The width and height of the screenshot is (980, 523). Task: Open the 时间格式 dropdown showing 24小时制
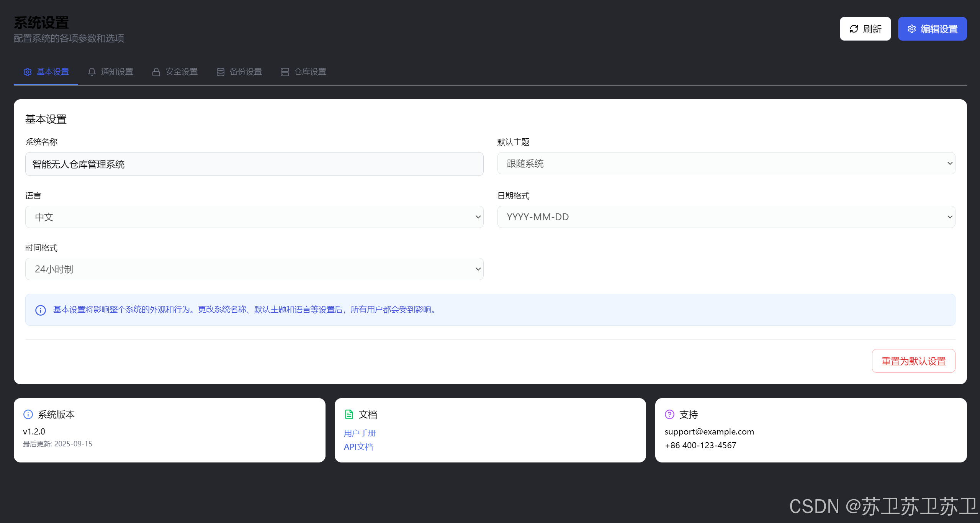(x=254, y=269)
